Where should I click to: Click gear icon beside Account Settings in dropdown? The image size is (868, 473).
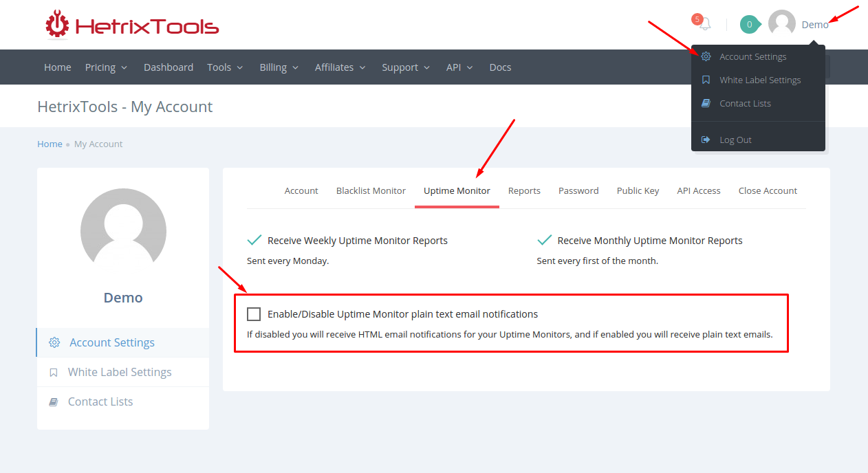coord(706,56)
